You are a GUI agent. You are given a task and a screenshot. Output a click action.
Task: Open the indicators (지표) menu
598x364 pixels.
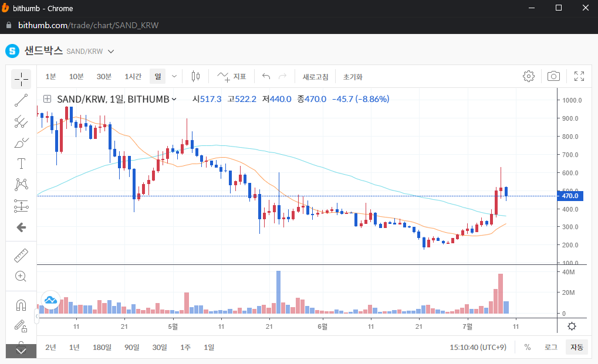tap(231, 77)
